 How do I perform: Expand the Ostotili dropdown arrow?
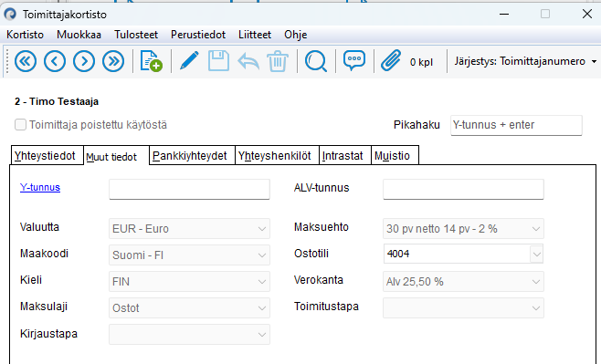[x=537, y=255]
